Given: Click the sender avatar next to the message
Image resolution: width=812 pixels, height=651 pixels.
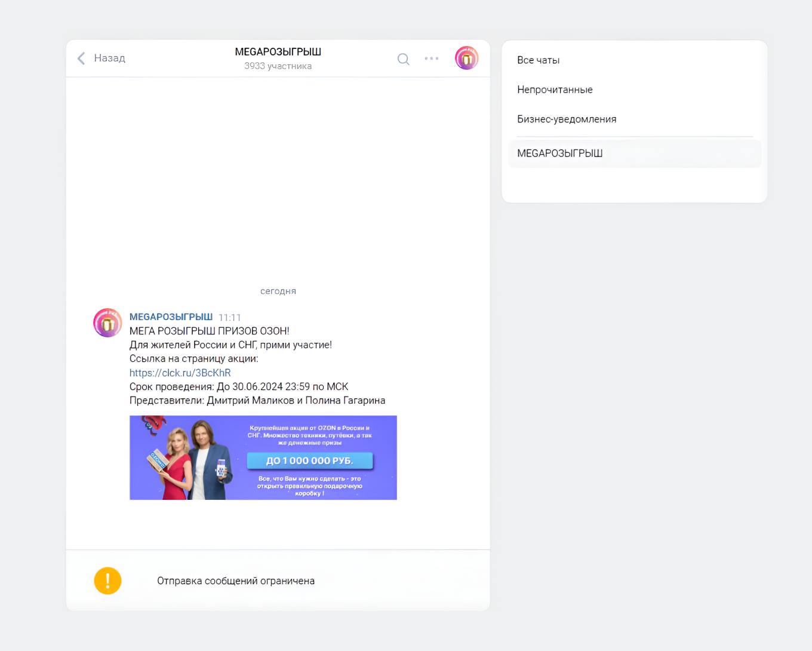Looking at the screenshot, I should pos(107,323).
